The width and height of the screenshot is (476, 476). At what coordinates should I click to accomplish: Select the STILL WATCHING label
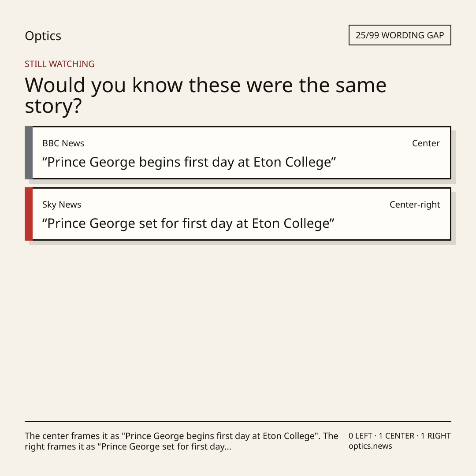coord(59,64)
